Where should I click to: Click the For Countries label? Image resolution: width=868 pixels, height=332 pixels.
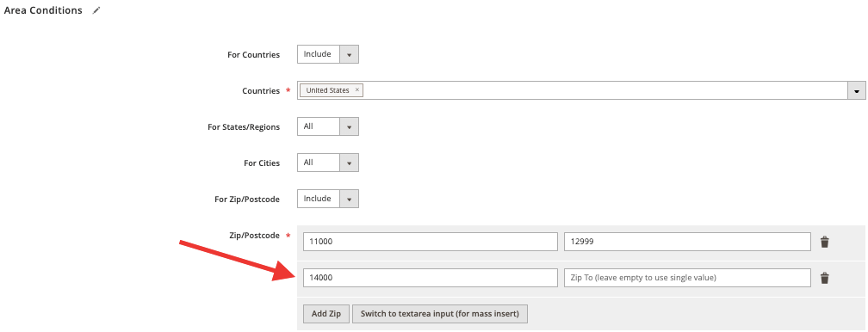(x=253, y=55)
